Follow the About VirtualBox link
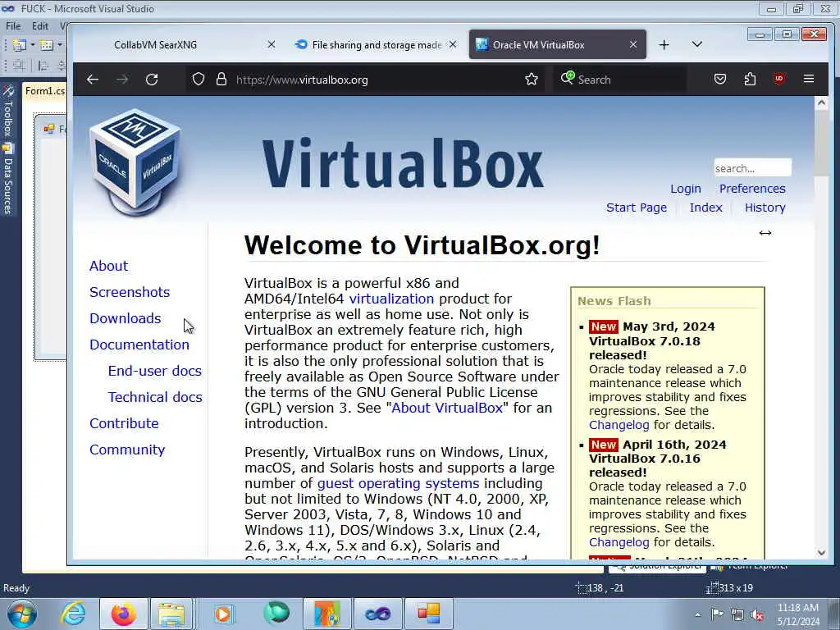The height and width of the screenshot is (630, 840). pos(447,408)
